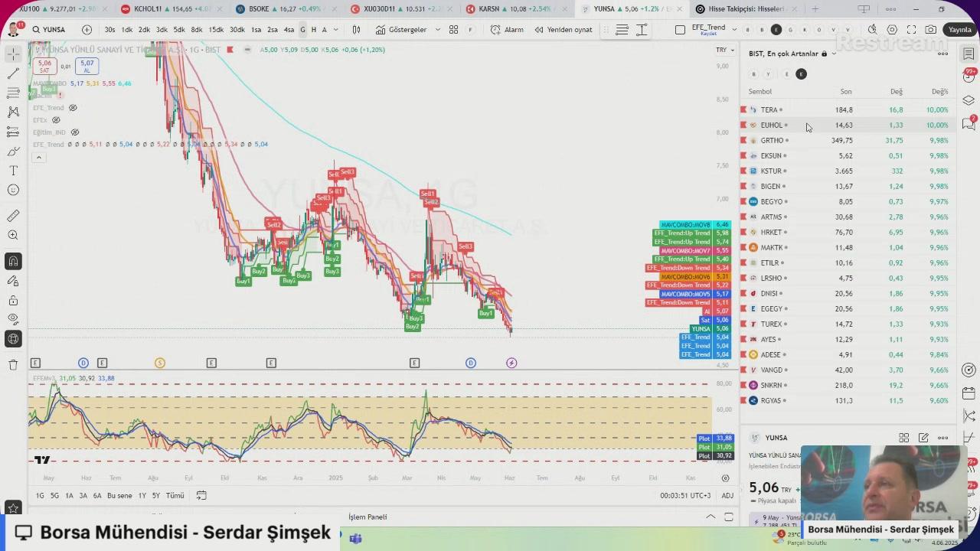The width and height of the screenshot is (980, 551).
Task: Expand favorite indicators dropdown next to Göstergeler
Action: click(438, 30)
